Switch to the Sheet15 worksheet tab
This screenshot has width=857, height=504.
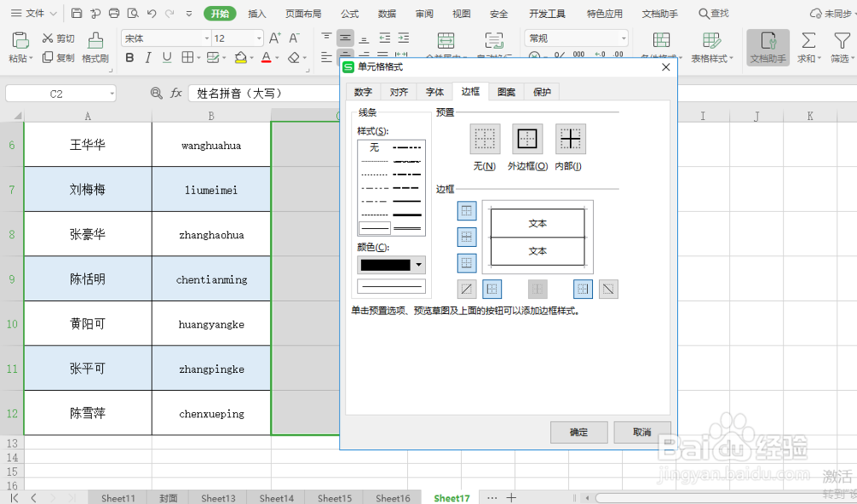tap(333, 497)
